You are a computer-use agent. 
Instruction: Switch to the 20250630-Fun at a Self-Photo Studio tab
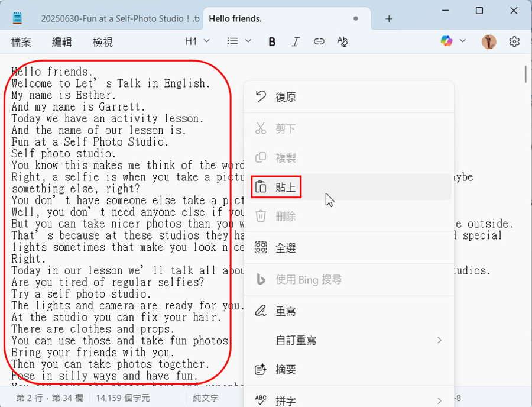click(118, 19)
